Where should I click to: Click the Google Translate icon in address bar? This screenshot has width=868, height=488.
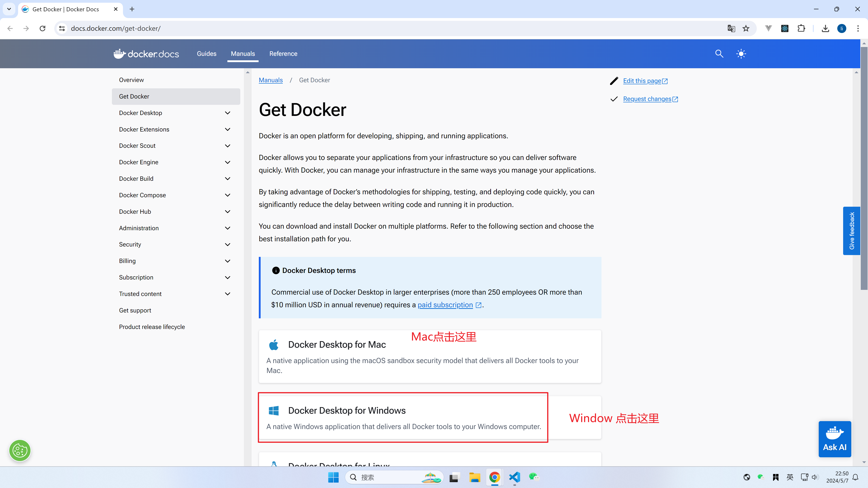731,29
